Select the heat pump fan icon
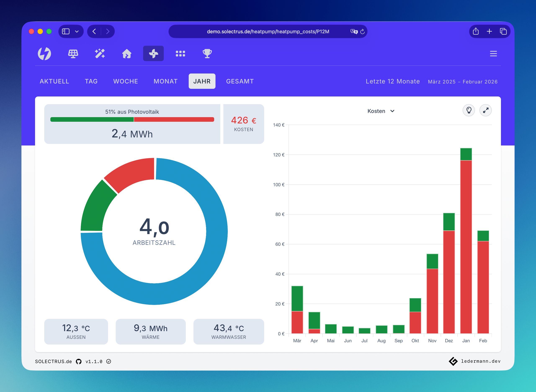 click(x=153, y=54)
